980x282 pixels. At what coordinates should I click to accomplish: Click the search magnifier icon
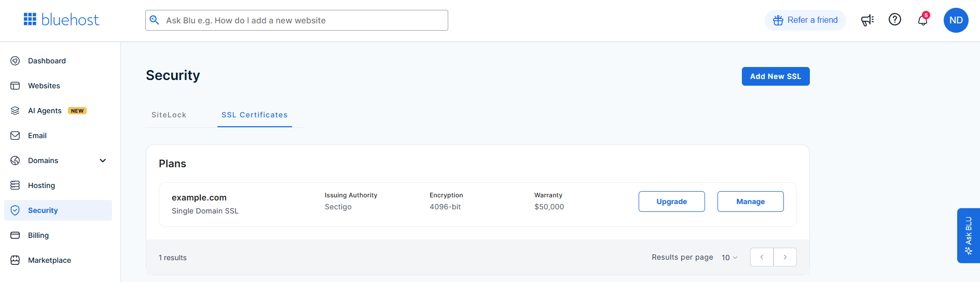[154, 20]
